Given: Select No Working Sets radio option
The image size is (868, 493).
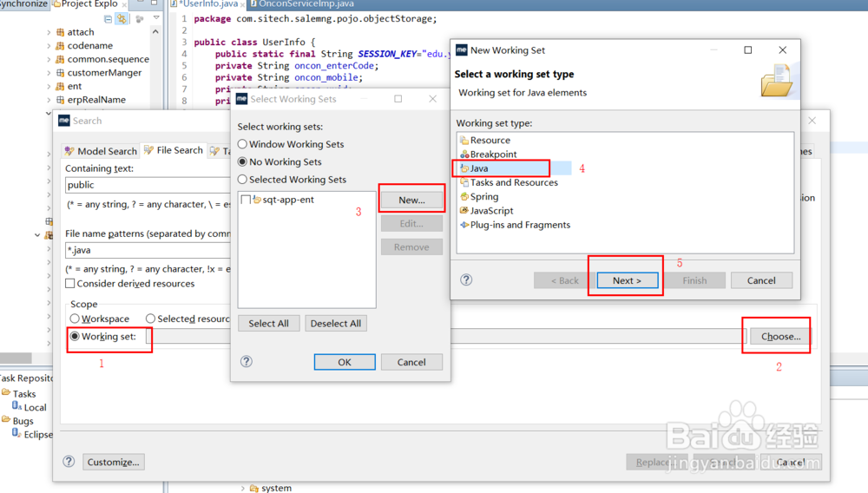Looking at the screenshot, I should 242,161.
